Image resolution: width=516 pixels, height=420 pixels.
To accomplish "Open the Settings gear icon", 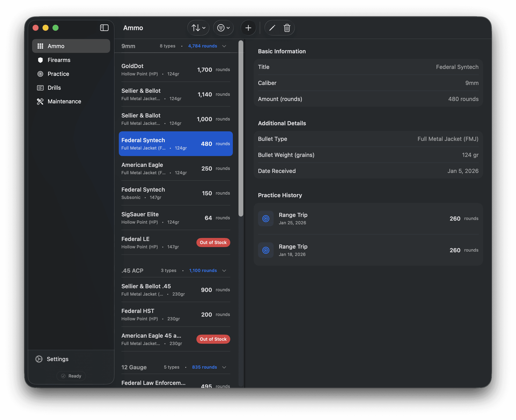I will click(x=39, y=359).
